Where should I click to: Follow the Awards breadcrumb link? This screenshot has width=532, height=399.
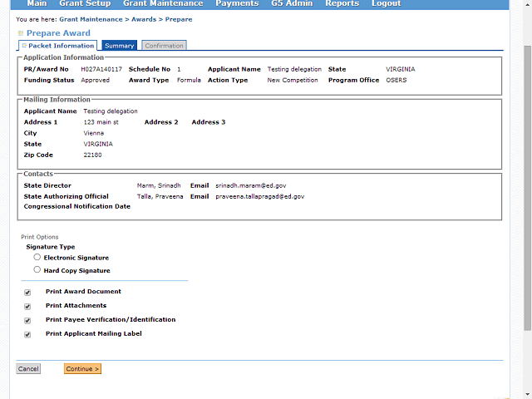click(145, 19)
